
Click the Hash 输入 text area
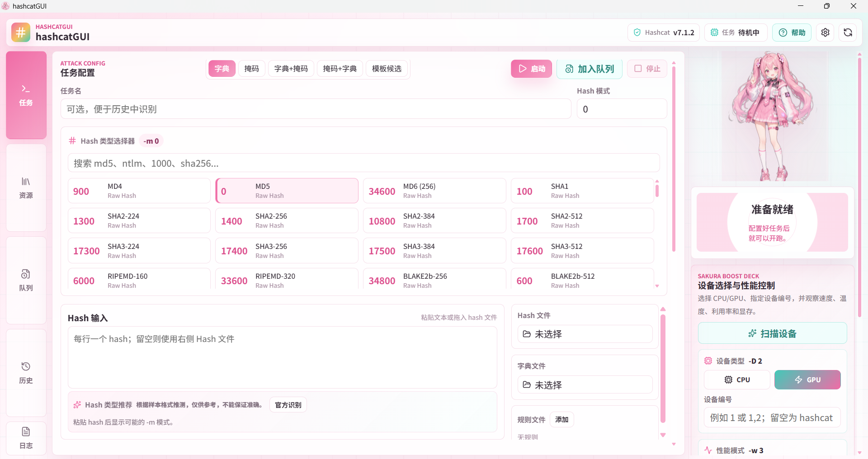pos(283,357)
